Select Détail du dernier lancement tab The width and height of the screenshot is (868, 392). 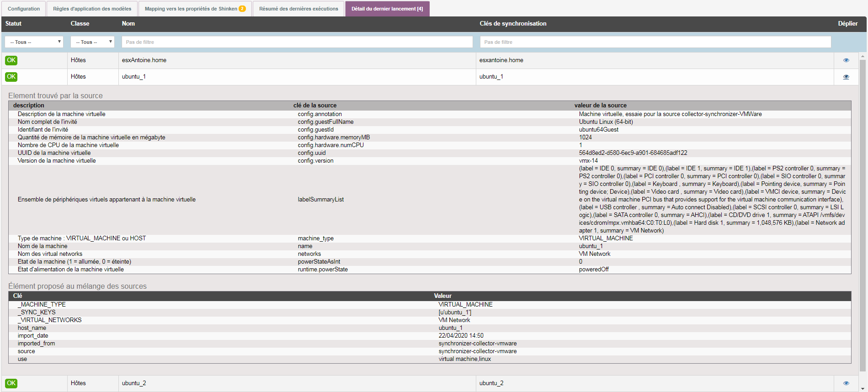pyautogui.click(x=387, y=9)
